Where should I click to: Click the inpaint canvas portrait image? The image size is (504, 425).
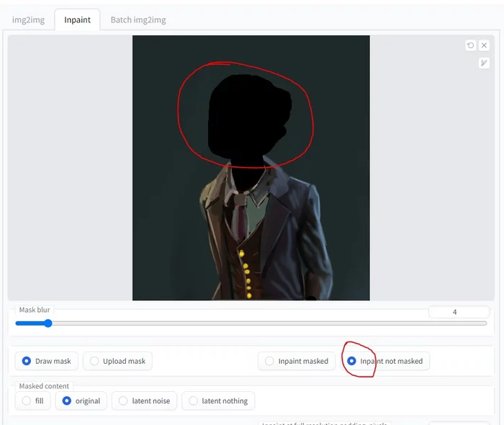pos(251,168)
